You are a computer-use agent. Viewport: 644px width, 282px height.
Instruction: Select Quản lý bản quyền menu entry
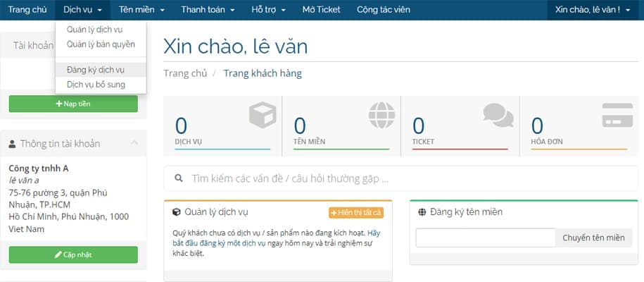click(x=101, y=44)
